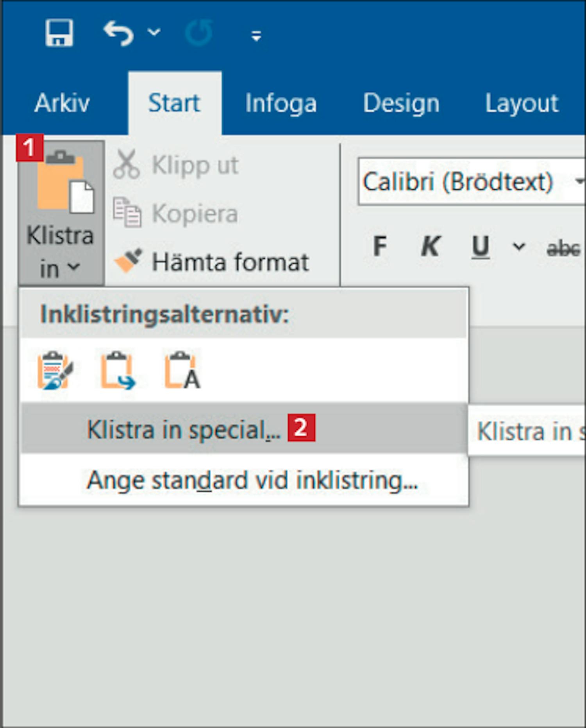Open the undo history dropdown arrow
This screenshot has width=586, height=728.
pos(154,32)
